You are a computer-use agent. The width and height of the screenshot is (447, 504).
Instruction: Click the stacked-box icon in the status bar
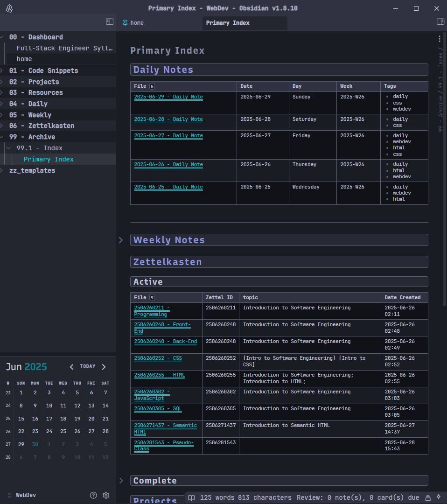(428, 498)
